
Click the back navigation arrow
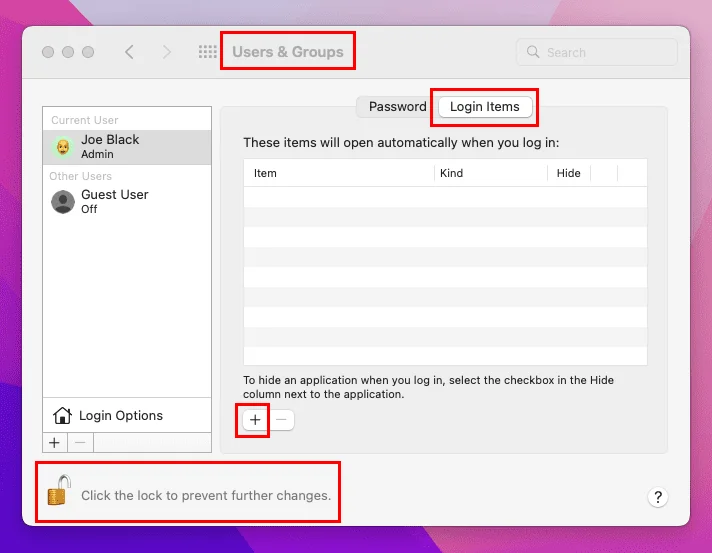[129, 52]
